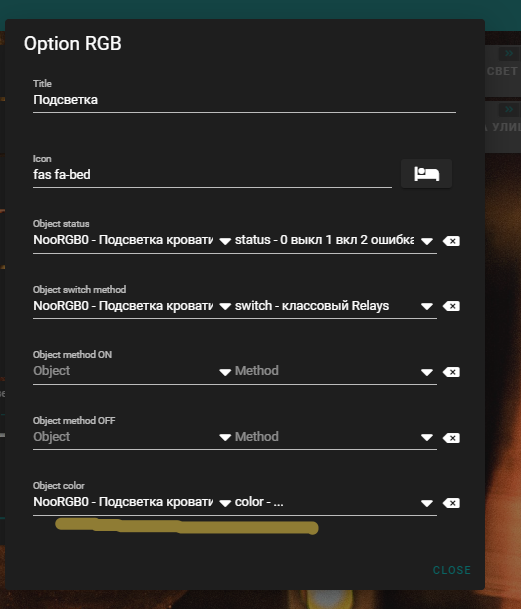
Task: Choose Object for method ON
Action: click(x=132, y=371)
